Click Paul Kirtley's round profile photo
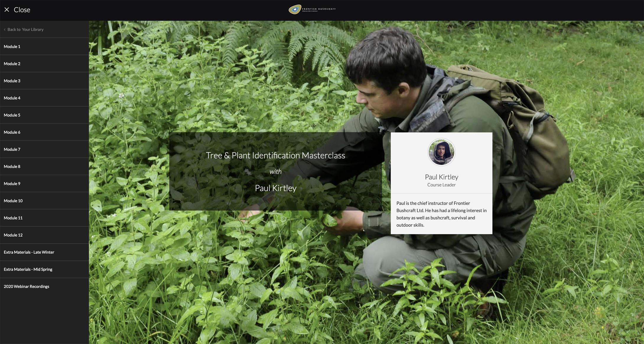644x344 pixels. coord(441,152)
